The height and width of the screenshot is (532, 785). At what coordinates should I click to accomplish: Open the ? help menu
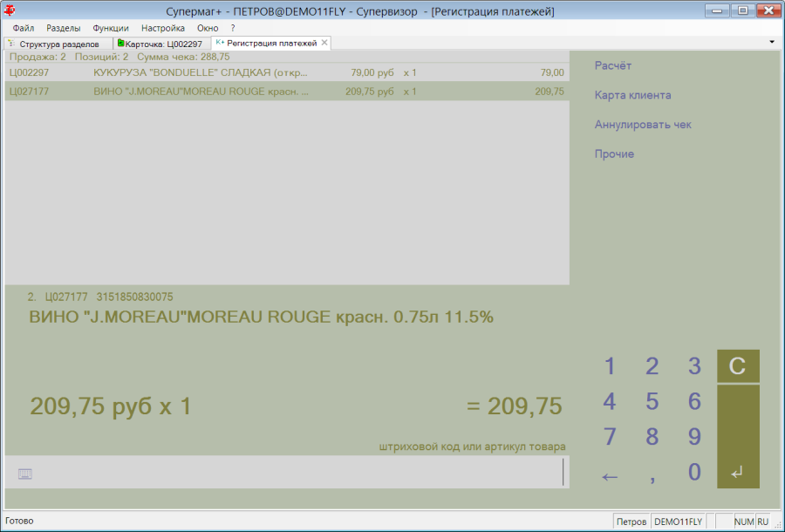pos(233,28)
